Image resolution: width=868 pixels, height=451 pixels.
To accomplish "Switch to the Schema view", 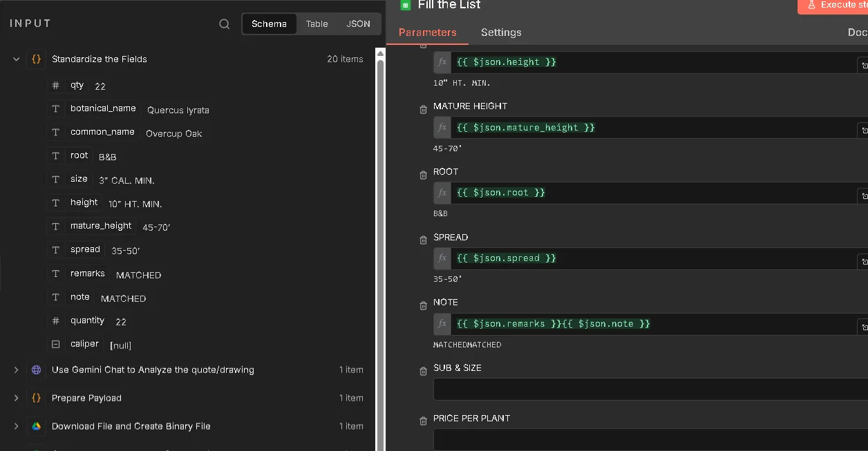I will click(270, 24).
